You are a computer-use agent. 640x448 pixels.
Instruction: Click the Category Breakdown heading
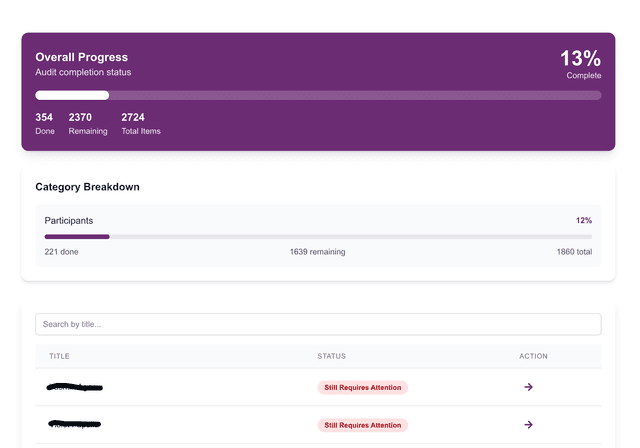pos(87,187)
